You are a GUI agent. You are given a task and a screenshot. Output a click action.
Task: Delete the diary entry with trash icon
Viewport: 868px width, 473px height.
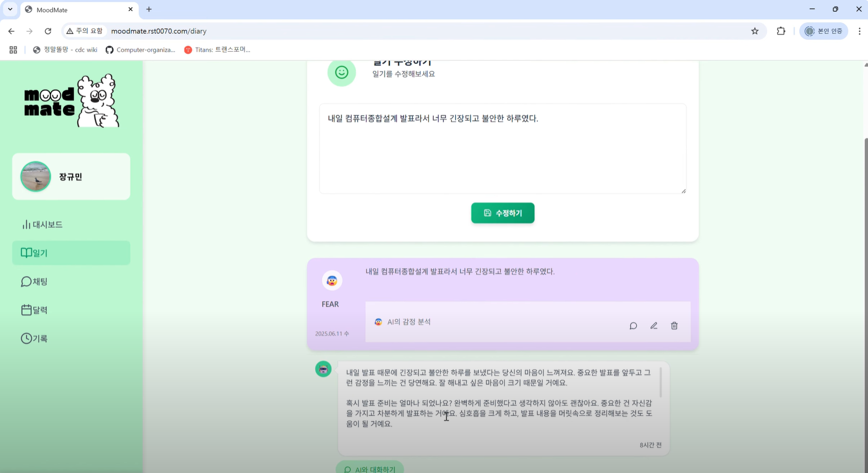click(x=674, y=326)
